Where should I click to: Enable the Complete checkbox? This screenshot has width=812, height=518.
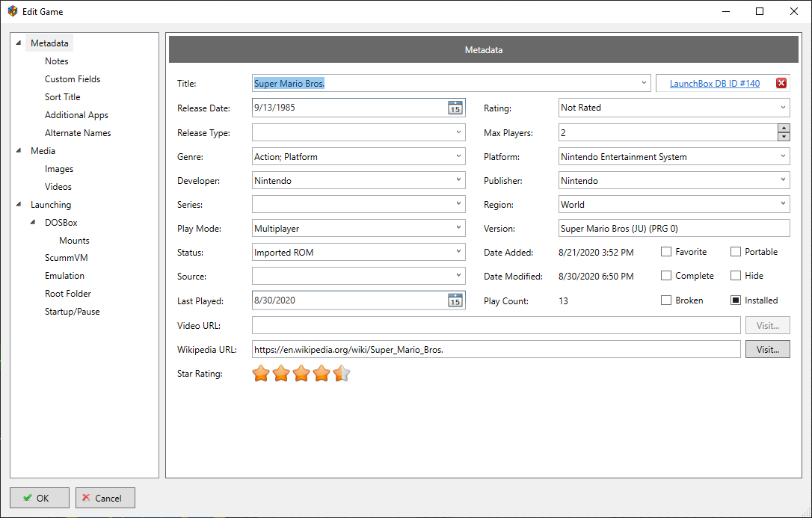666,276
